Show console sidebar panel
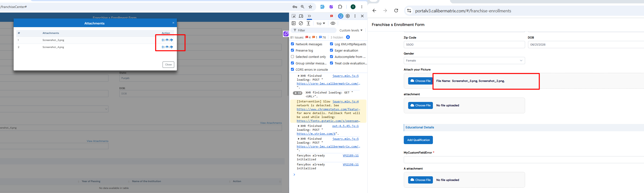The height and width of the screenshot is (193, 644). point(294,23)
